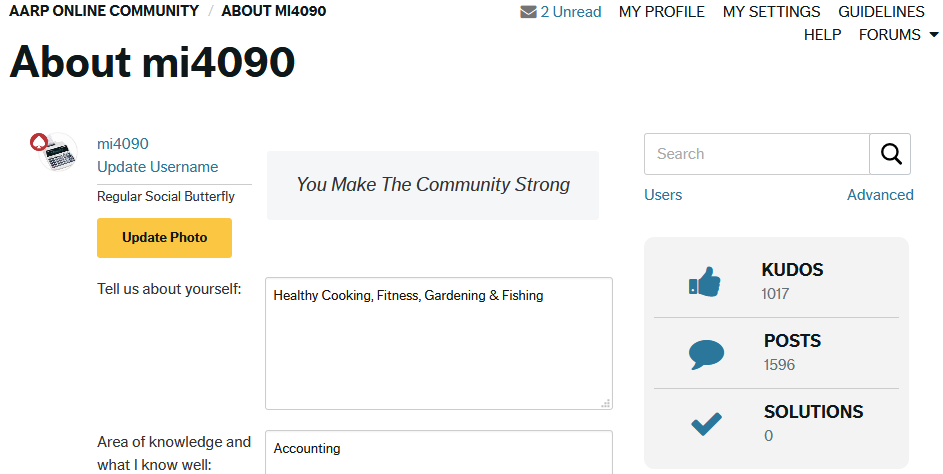Click the Area of knowledge text field
This screenshot has width=943, height=474.
click(438, 451)
